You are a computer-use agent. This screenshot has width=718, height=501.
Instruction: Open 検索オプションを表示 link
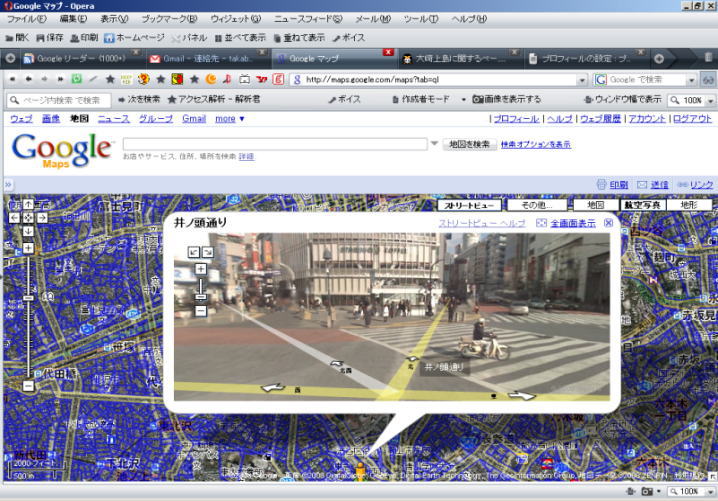[x=536, y=145]
